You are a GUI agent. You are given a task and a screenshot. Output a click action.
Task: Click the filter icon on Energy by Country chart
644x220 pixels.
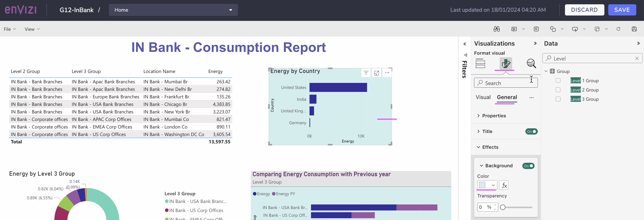coord(366,73)
